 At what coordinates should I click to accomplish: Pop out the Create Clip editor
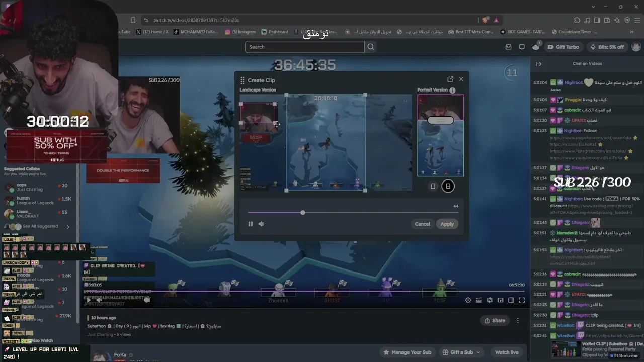click(450, 79)
